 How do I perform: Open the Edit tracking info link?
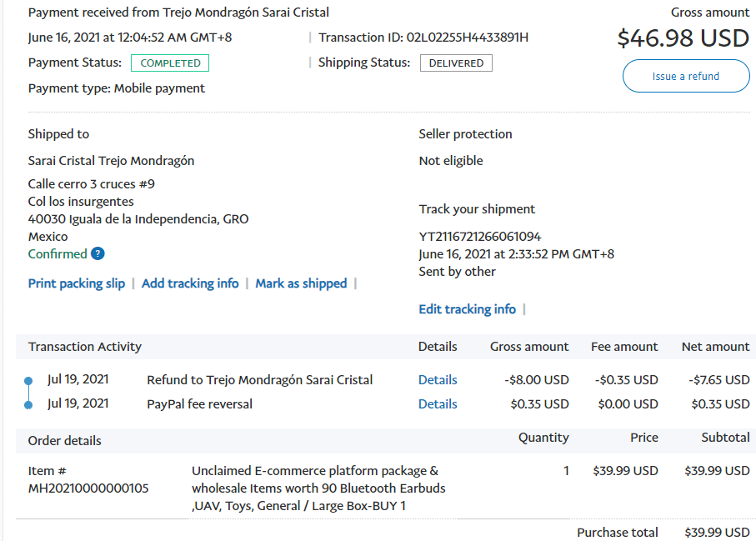click(467, 309)
